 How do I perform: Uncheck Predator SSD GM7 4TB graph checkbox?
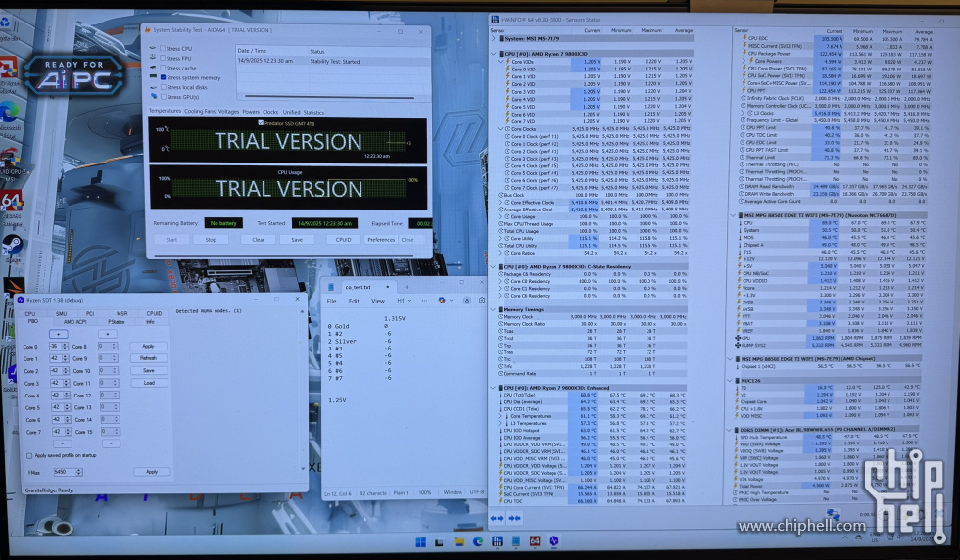(261, 123)
